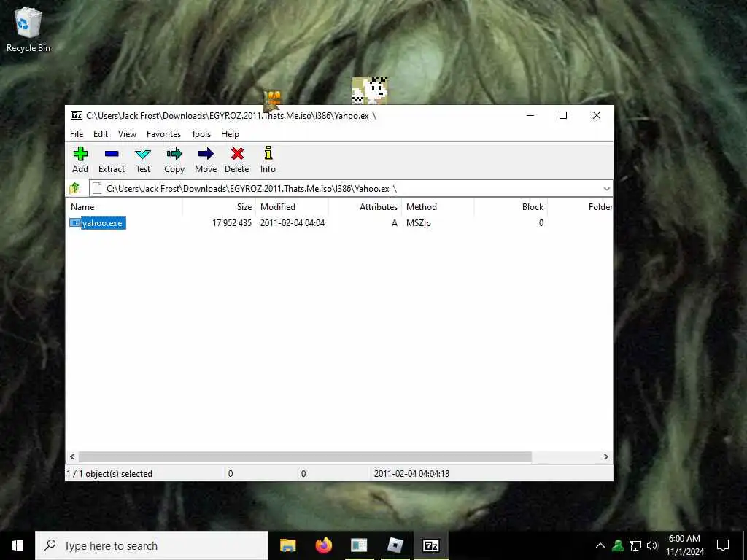The width and height of the screenshot is (747, 560).
Task: Open the Tools menu
Action: [x=201, y=134]
